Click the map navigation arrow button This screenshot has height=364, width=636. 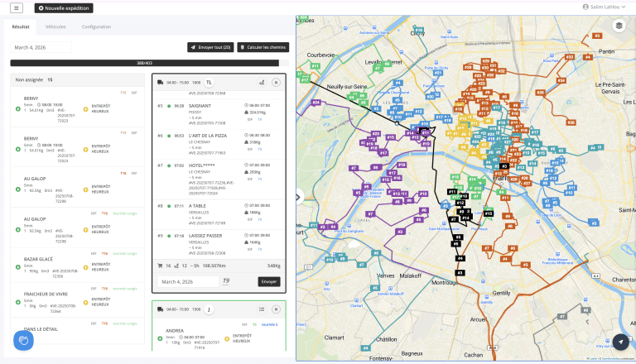619,342
